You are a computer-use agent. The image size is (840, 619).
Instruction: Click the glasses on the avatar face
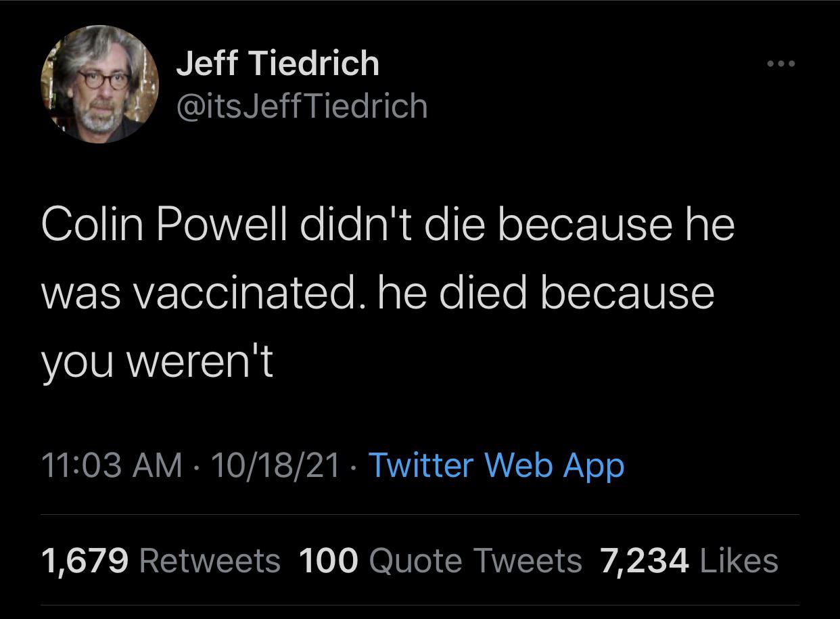pyautogui.click(x=103, y=78)
